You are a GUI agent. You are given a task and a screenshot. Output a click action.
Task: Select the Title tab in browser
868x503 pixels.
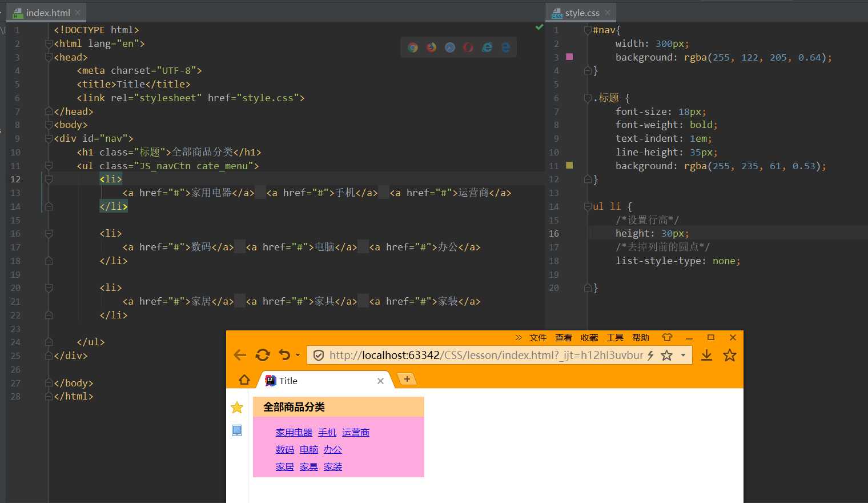325,381
